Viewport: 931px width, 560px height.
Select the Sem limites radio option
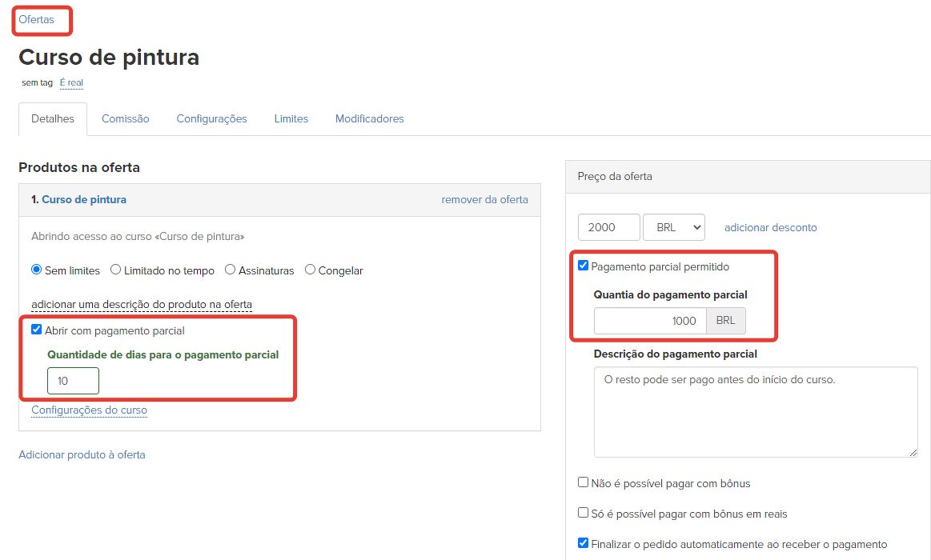tap(36, 270)
